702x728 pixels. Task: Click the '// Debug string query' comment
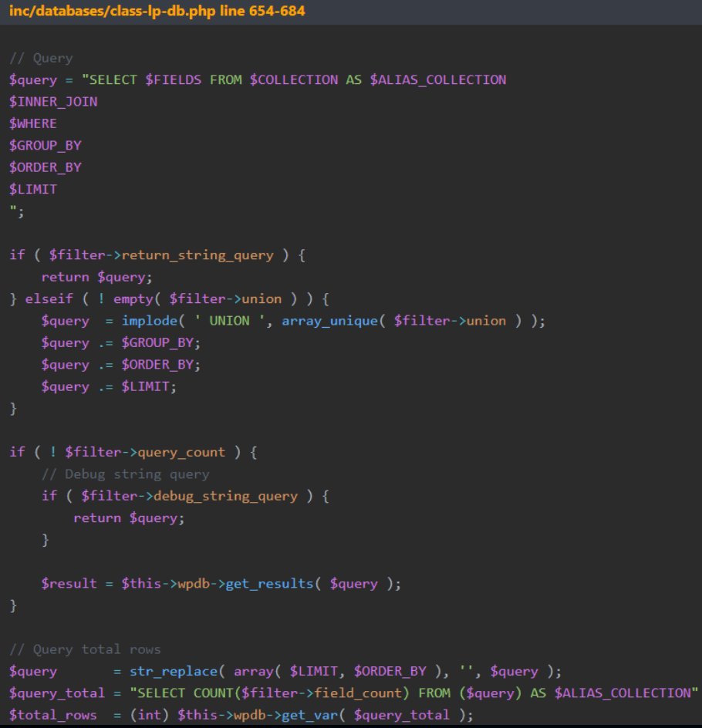click(x=125, y=474)
